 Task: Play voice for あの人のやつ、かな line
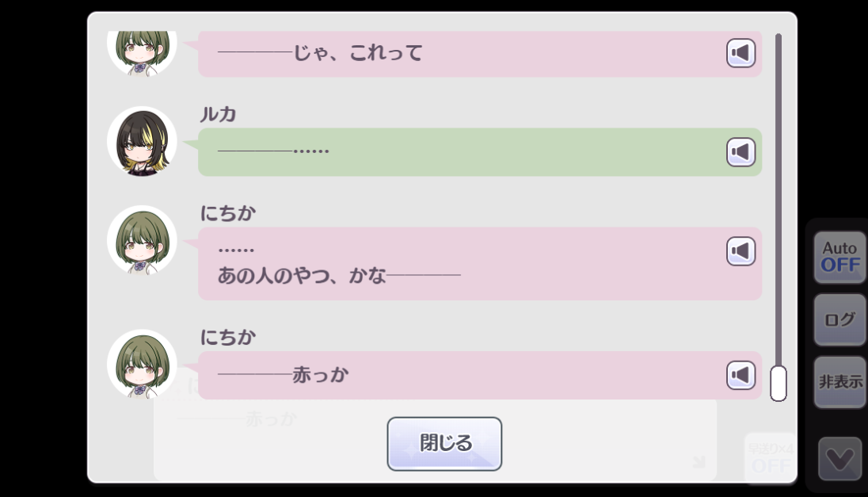740,251
